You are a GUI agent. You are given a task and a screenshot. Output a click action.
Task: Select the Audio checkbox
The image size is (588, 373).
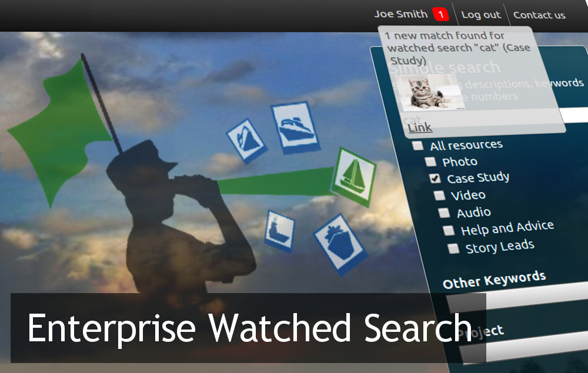pyautogui.click(x=444, y=213)
